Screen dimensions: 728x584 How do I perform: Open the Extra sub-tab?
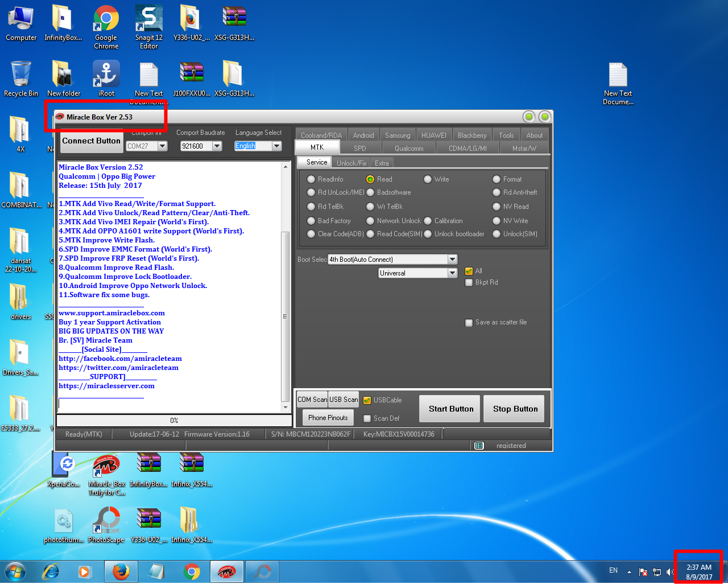pyautogui.click(x=382, y=163)
